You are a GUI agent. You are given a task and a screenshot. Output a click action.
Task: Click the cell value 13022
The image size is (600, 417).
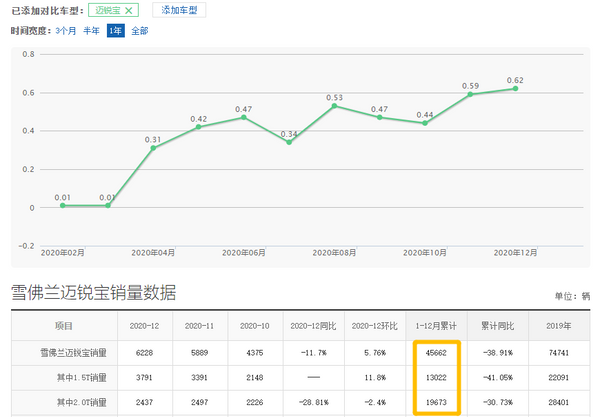[436, 378]
